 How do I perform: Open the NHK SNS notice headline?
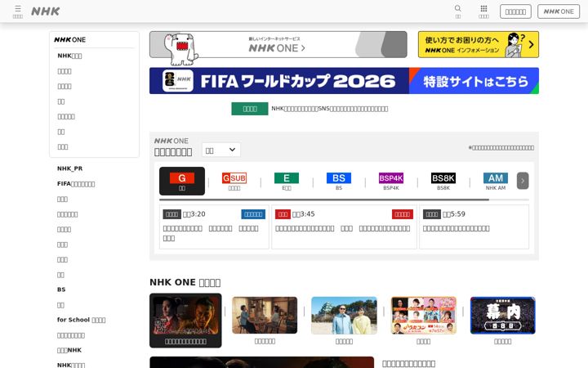point(330,109)
